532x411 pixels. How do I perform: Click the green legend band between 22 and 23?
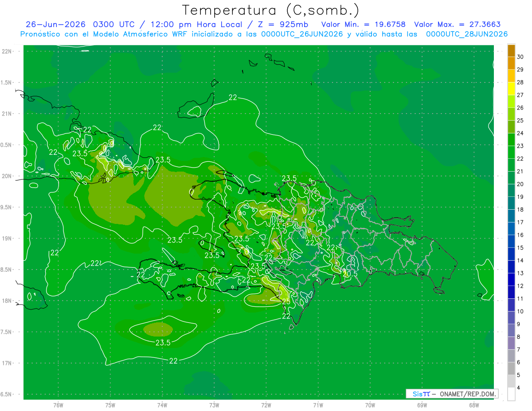[x=512, y=152]
